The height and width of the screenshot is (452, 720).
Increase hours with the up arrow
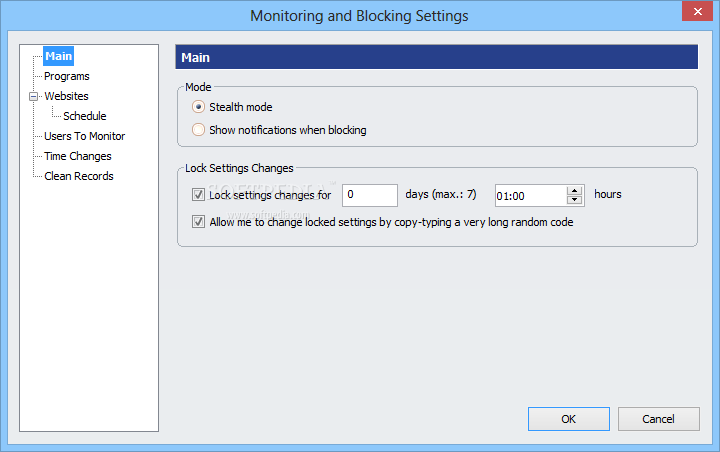574,191
